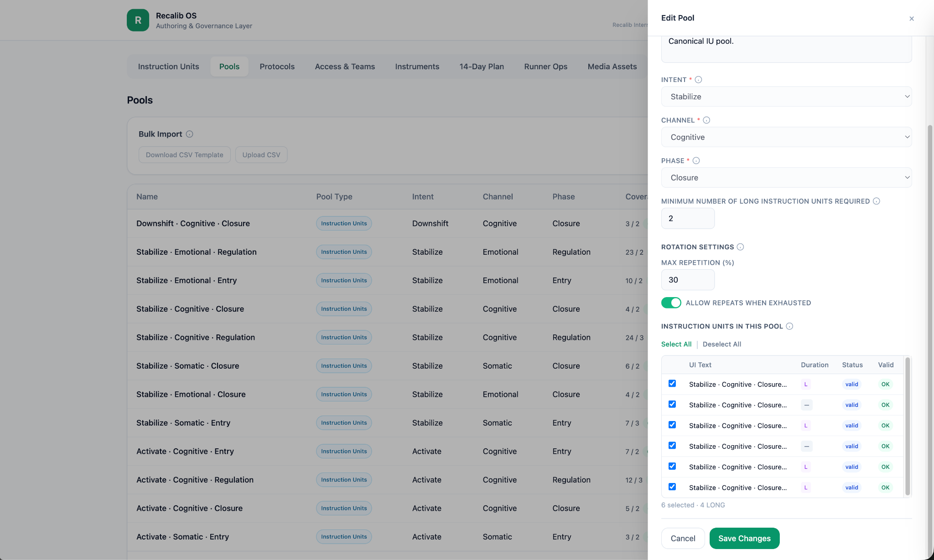The height and width of the screenshot is (560, 934).
Task: Open Rotation Settings info icon
Action: point(740,247)
